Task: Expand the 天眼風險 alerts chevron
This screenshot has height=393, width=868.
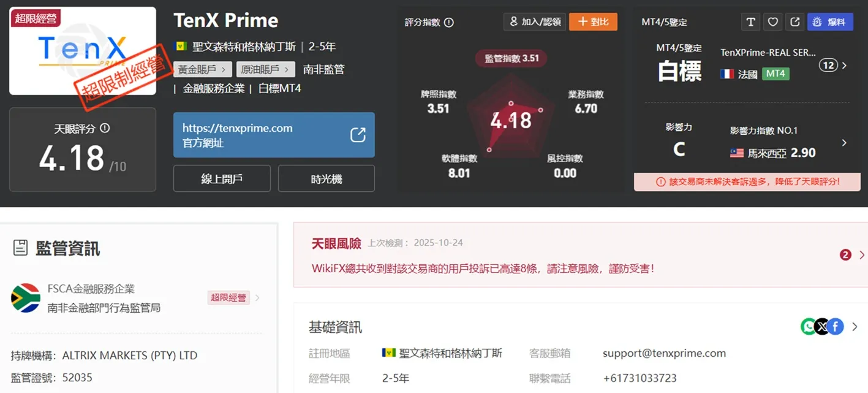Action: click(x=862, y=255)
